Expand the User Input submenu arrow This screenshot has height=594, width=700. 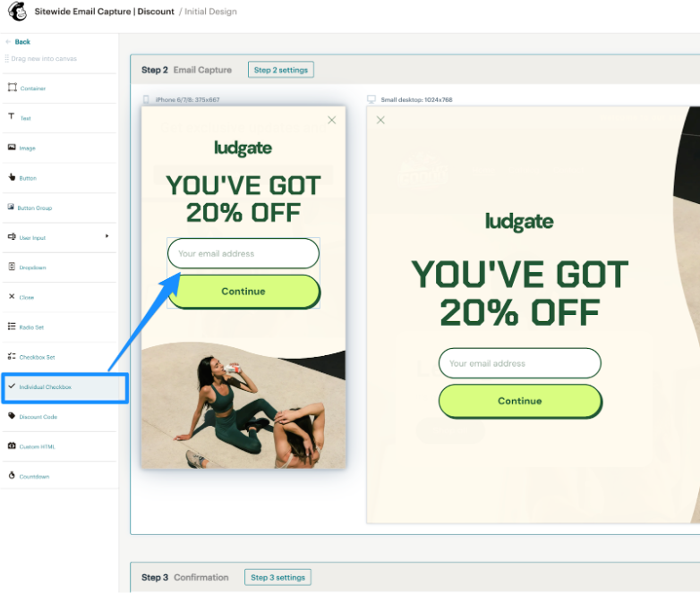[x=107, y=236]
